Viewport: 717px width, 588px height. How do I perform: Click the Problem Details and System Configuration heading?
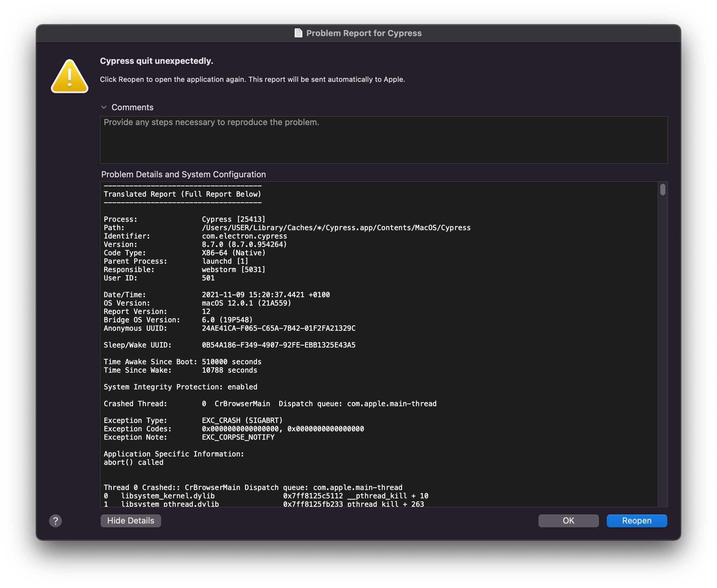[x=183, y=174]
